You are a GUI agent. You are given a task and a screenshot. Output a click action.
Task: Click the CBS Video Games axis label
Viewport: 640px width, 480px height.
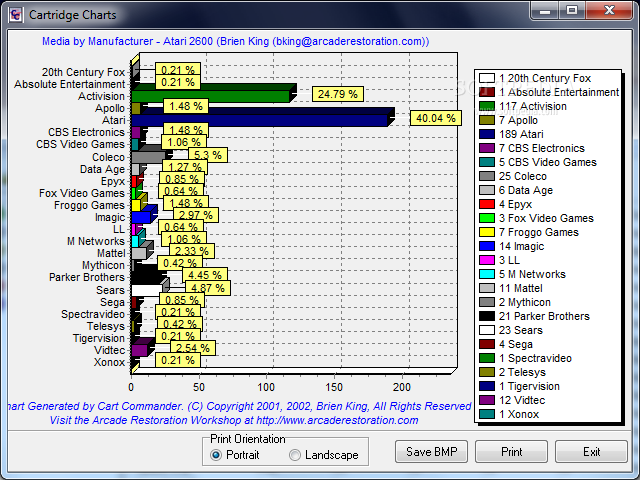[80, 144]
